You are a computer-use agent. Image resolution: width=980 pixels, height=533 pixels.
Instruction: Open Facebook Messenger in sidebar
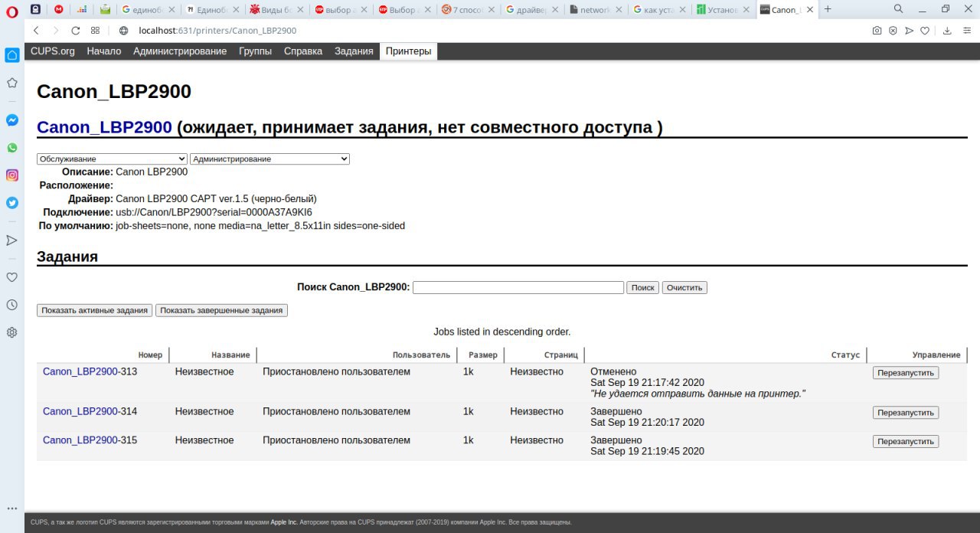[11, 120]
